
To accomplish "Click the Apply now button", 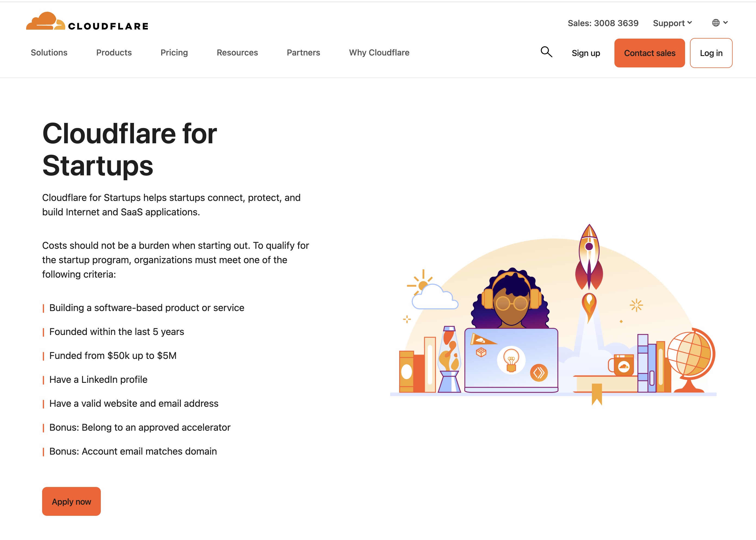I will pos(71,501).
